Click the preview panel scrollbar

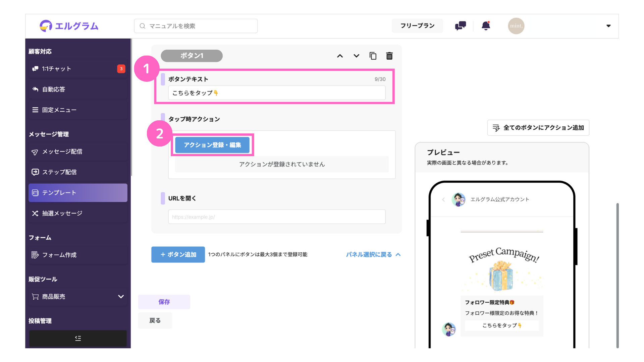pyautogui.click(x=617, y=275)
